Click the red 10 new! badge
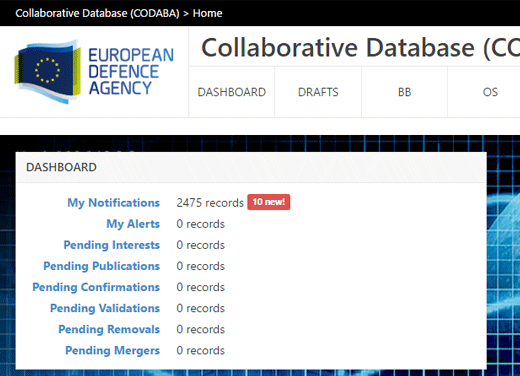520x376 pixels. [x=269, y=202]
